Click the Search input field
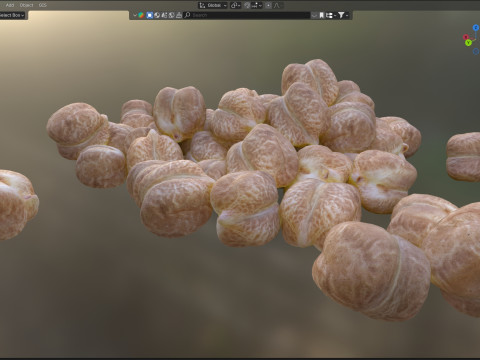The height and width of the screenshot is (360, 480). [247, 15]
